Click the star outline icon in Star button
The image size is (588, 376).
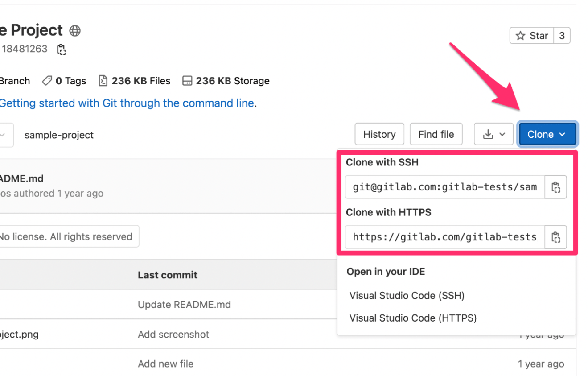(x=521, y=35)
